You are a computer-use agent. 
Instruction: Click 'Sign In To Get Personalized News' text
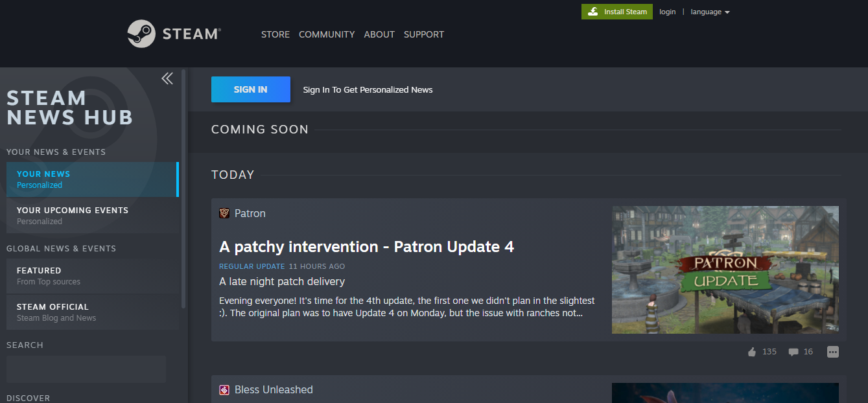pyautogui.click(x=368, y=89)
